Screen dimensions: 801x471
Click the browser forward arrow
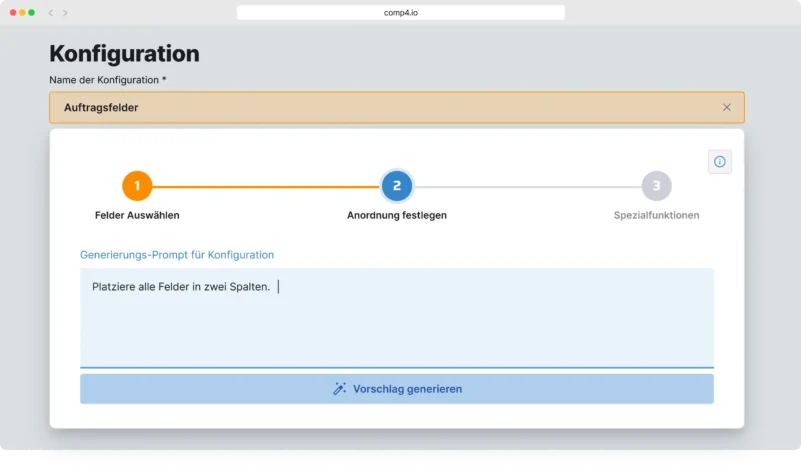pos(65,13)
